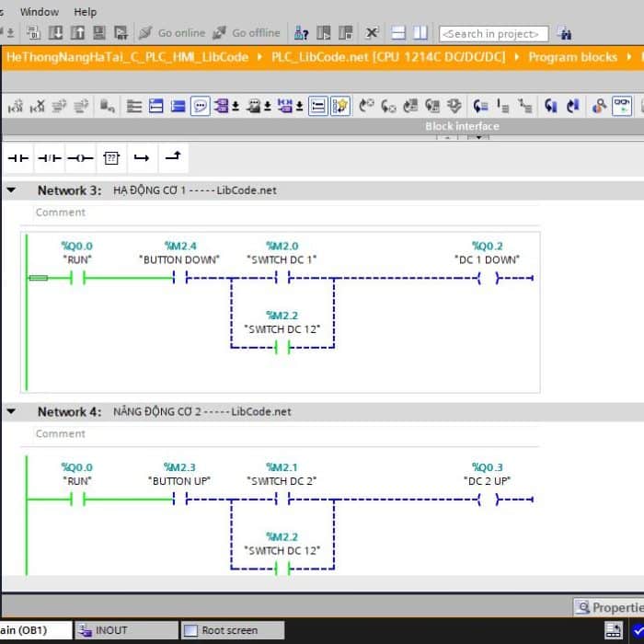
Task: Click Go offline
Action: 247,33
